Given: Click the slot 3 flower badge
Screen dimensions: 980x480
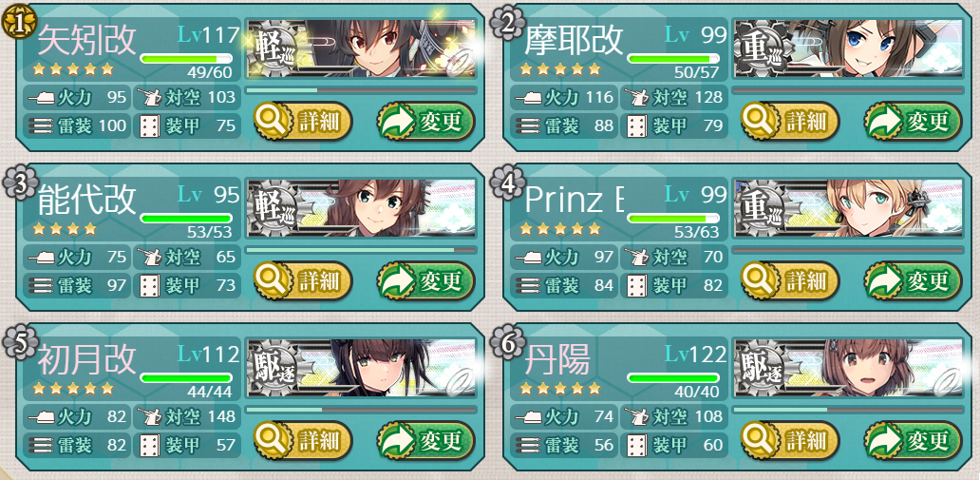Looking at the screenshot, I should tap(15, 183).
